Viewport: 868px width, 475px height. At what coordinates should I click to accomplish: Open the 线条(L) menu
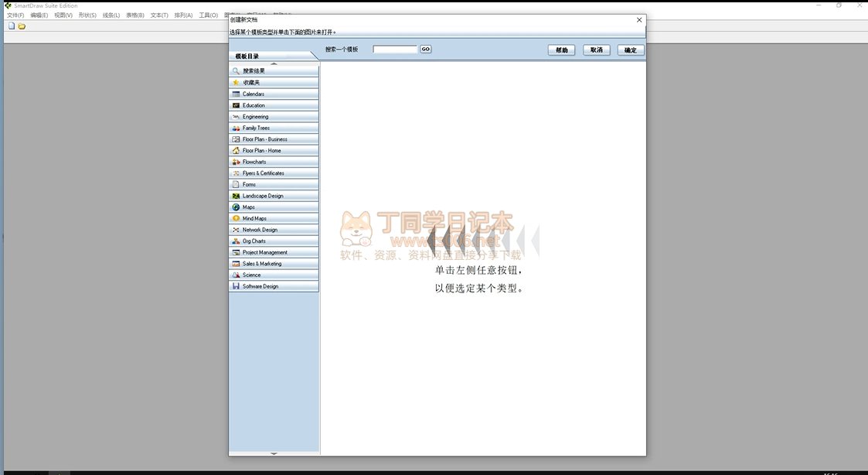111,15
